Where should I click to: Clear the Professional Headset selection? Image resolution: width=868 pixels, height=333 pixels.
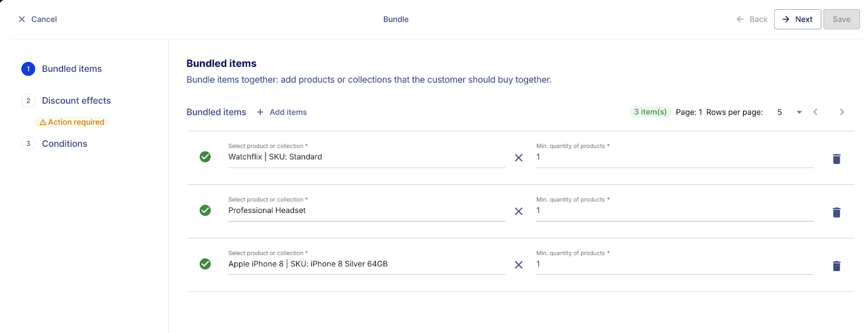519,211
